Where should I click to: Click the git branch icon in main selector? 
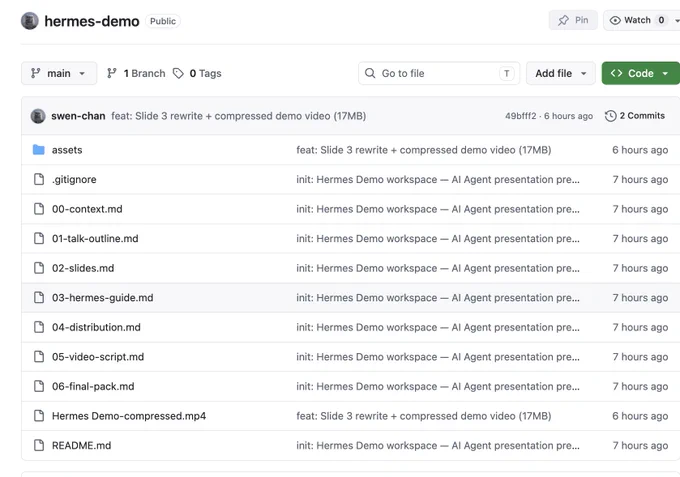pyautogui.click(x=36, y=73)
